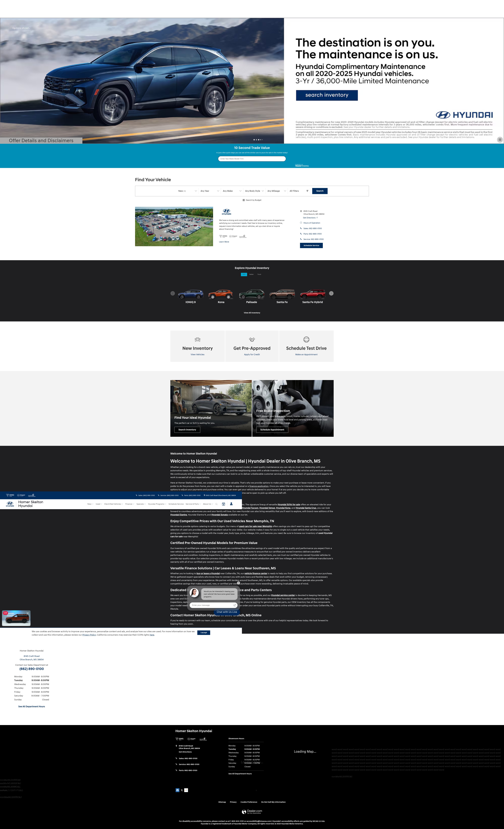The image size is (504, 829).
Task: Open the Any Mileage dropdown
Action: click(x=277, y=191)
